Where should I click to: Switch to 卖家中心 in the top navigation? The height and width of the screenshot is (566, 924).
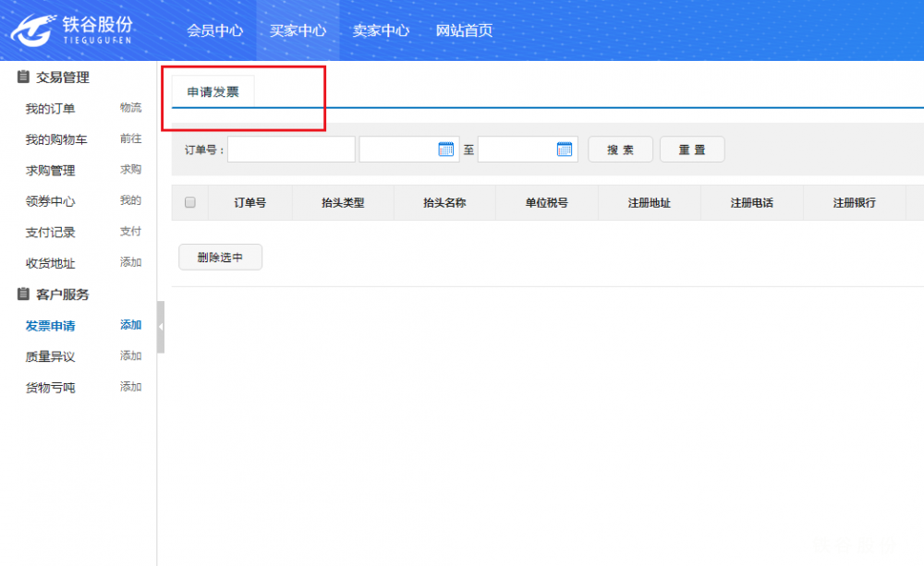(x=381, y=30)
